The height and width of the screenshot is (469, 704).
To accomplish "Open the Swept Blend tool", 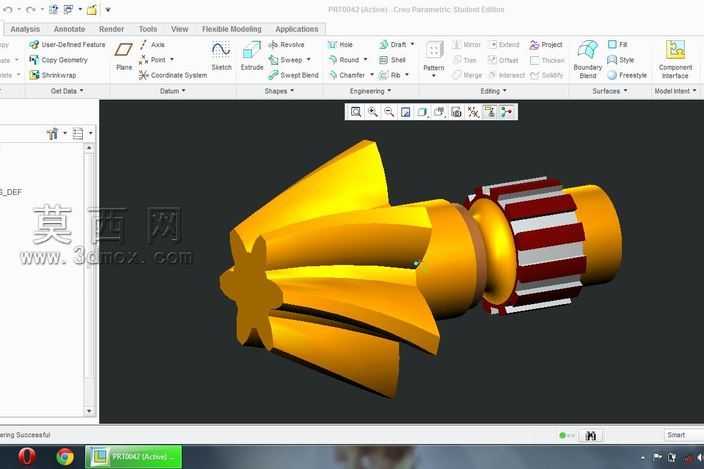I will click(x=294, y=75).
